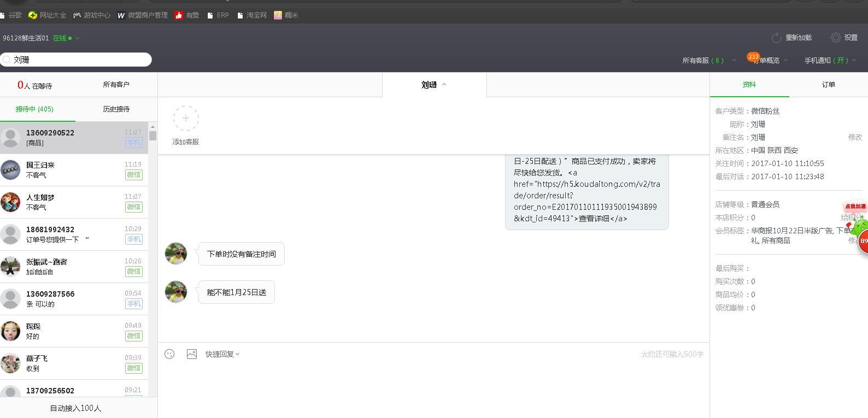868x418 pixels.
Task: Click the avatar beside 能不能1月25日送
Action: 176,292
